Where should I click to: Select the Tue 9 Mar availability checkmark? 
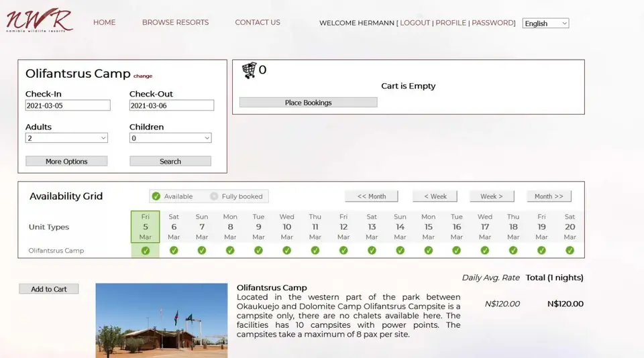[x=258, y=250]
